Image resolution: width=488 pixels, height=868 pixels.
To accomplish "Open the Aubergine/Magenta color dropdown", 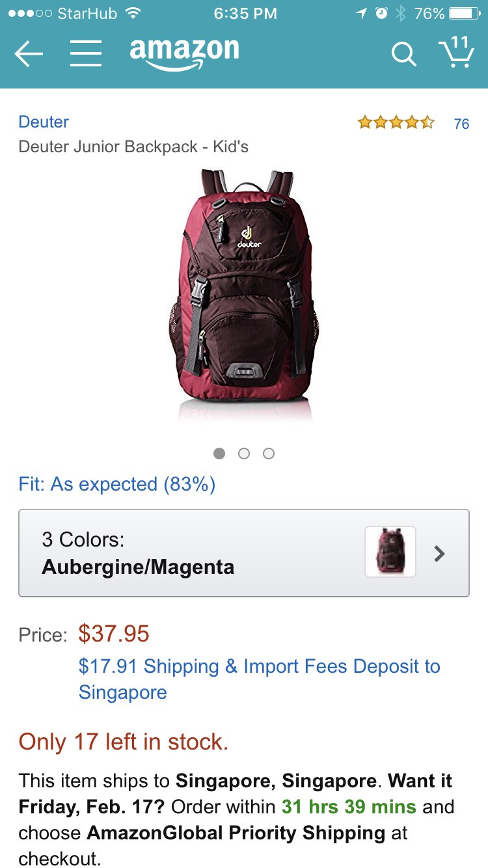I will tap(244, 553).
